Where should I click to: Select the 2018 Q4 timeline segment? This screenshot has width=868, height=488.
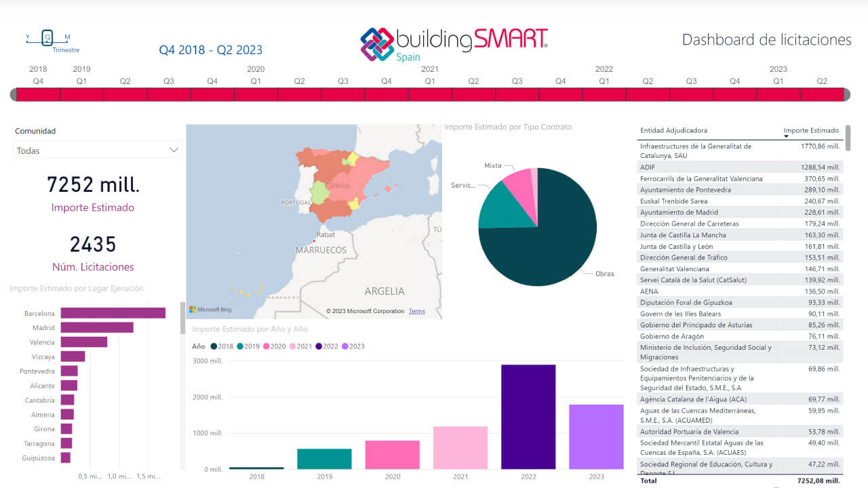point(38,94)
